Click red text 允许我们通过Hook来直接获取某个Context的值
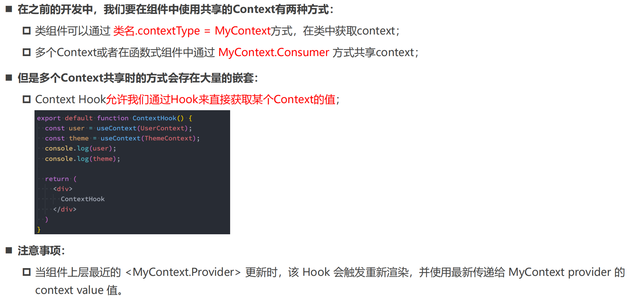The image size is (644, 300). (221, 99)
